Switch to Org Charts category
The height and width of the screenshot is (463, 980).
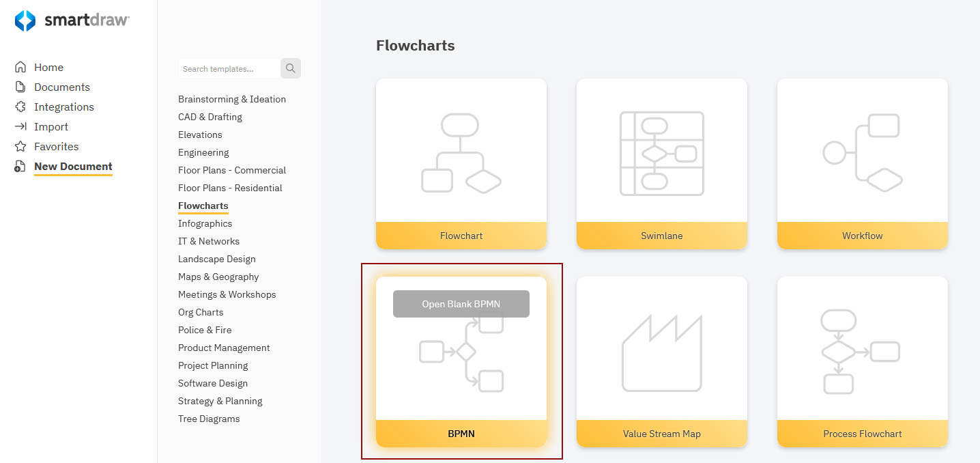[201, 312]
